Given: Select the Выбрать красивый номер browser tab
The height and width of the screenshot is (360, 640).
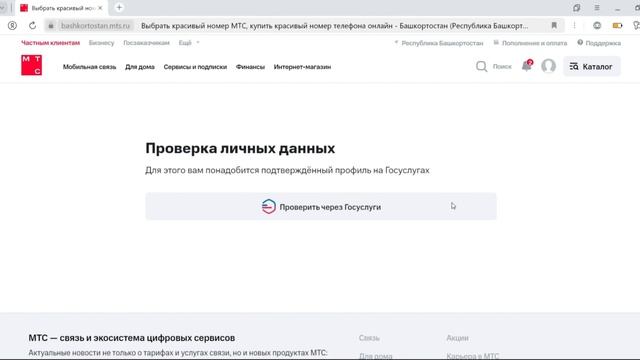Looking at the screenshot, I should pyautogui.click(x=61, y=8).
